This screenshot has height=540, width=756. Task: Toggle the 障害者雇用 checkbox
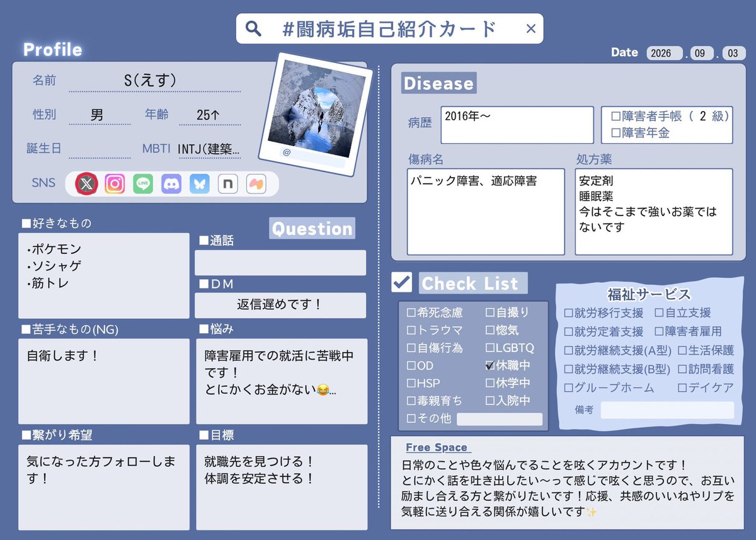click(659, 332)
